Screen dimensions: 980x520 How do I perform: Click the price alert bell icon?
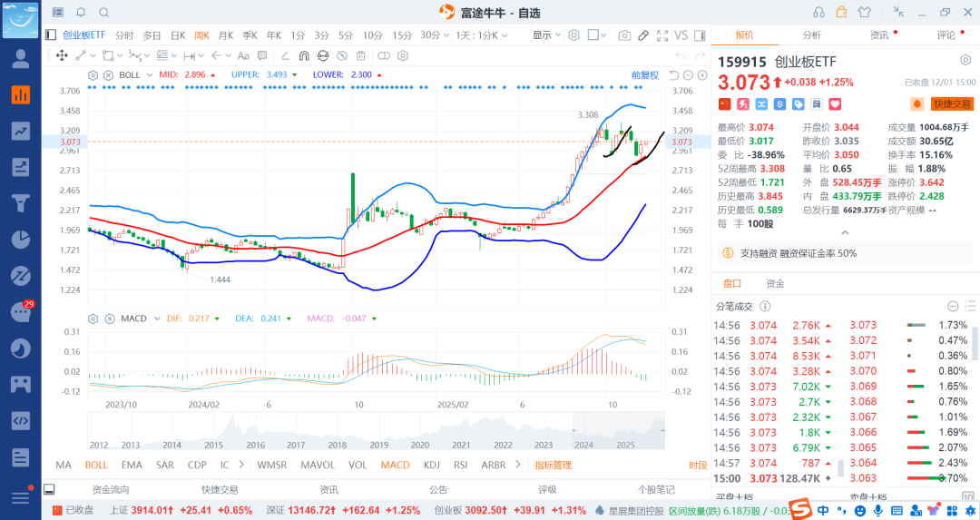(x=916, y=103)
